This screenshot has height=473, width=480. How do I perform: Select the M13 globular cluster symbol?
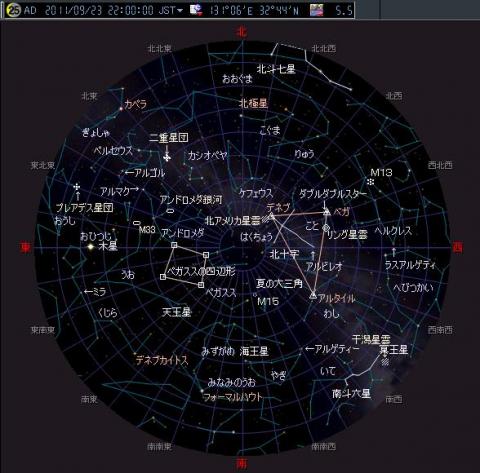(x=370, y=182)
